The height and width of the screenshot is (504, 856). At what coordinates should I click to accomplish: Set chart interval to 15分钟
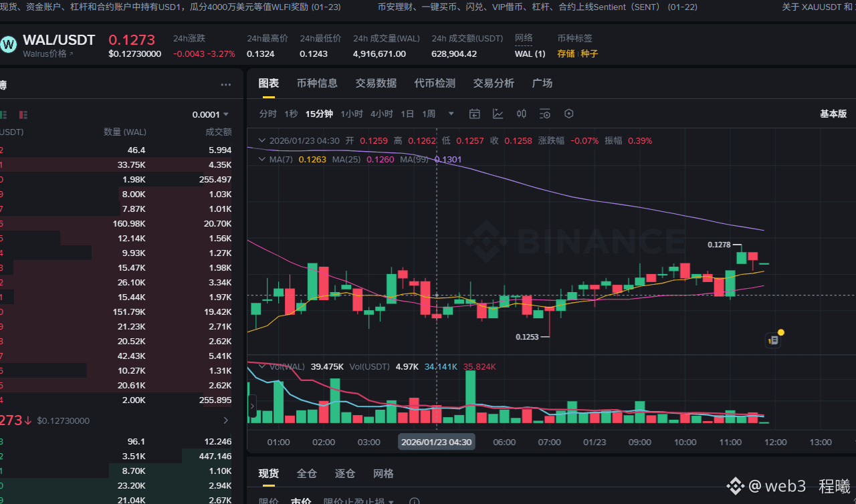click(x=319, y=114)
